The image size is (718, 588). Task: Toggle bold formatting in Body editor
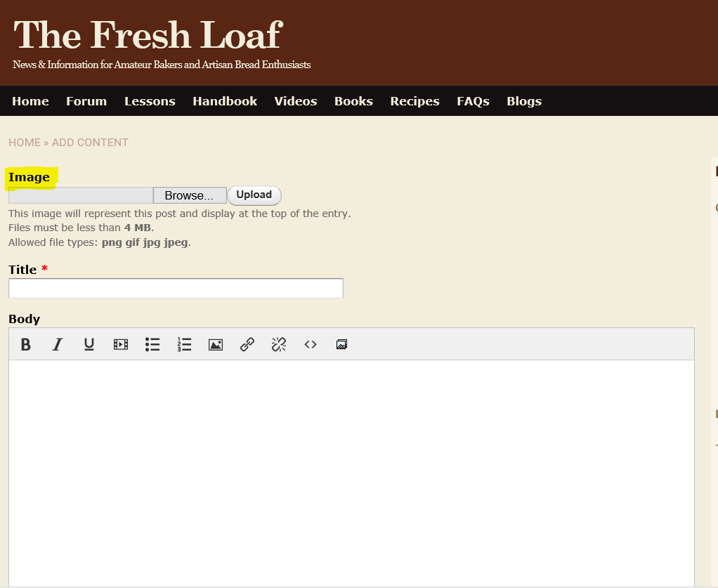tap(26, 344)
